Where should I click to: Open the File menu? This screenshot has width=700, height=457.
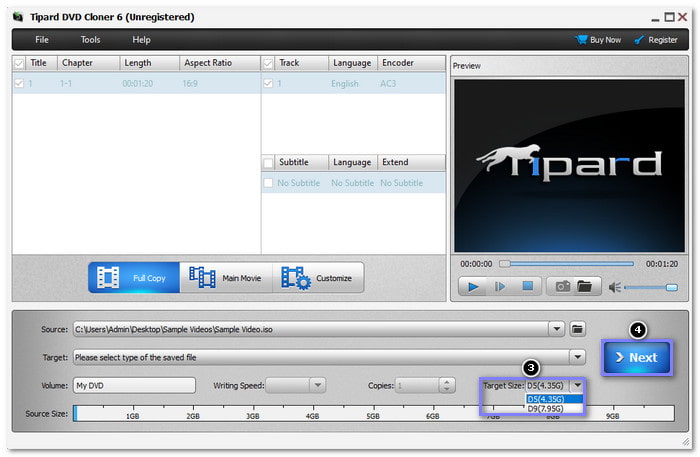click(x=42, y=40)
